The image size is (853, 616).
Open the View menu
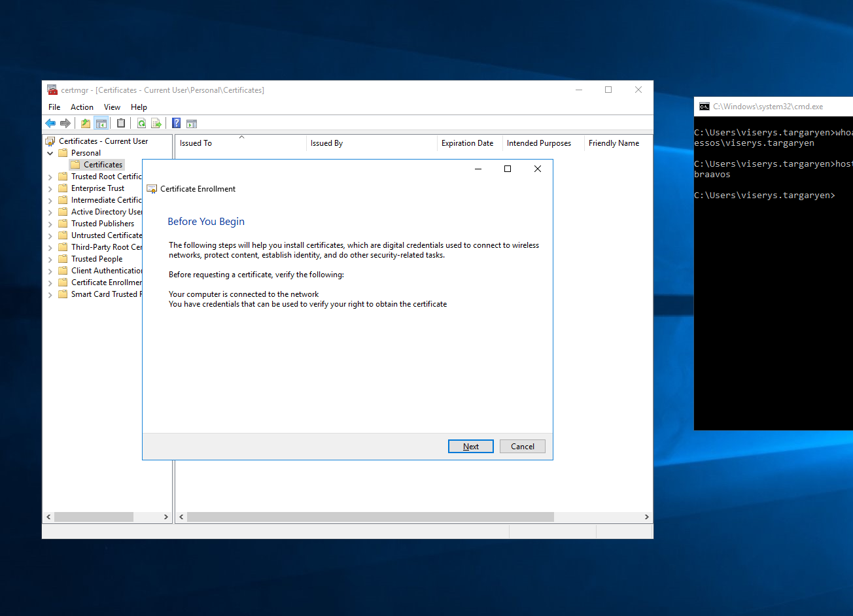(x=112, y=107)
